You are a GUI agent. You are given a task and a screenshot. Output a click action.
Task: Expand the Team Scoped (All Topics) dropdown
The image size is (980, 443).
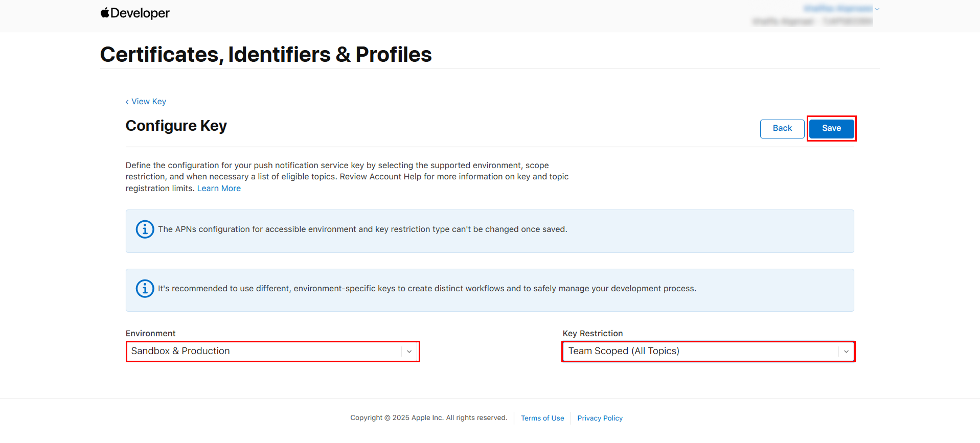click(x=700, y=352)
